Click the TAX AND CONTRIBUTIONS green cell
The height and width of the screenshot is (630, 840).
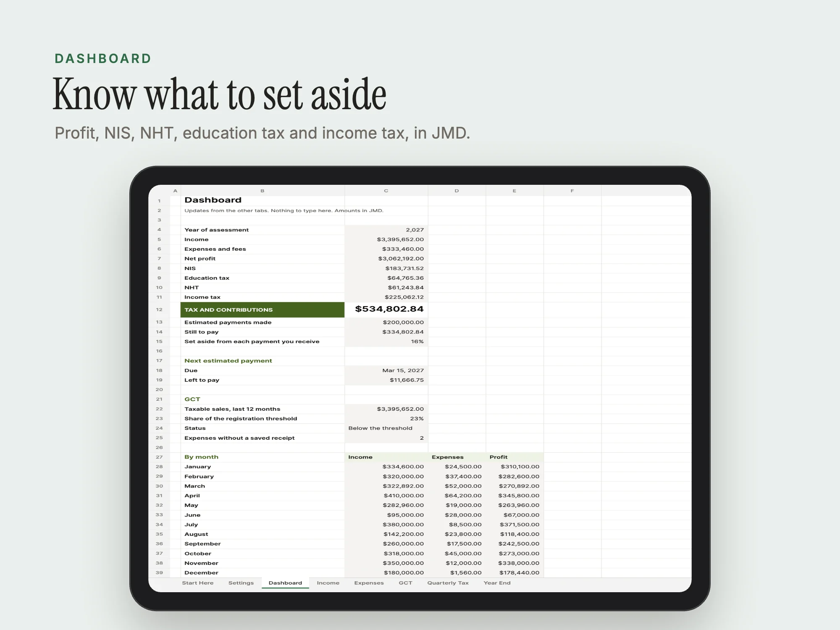point(262,310)
